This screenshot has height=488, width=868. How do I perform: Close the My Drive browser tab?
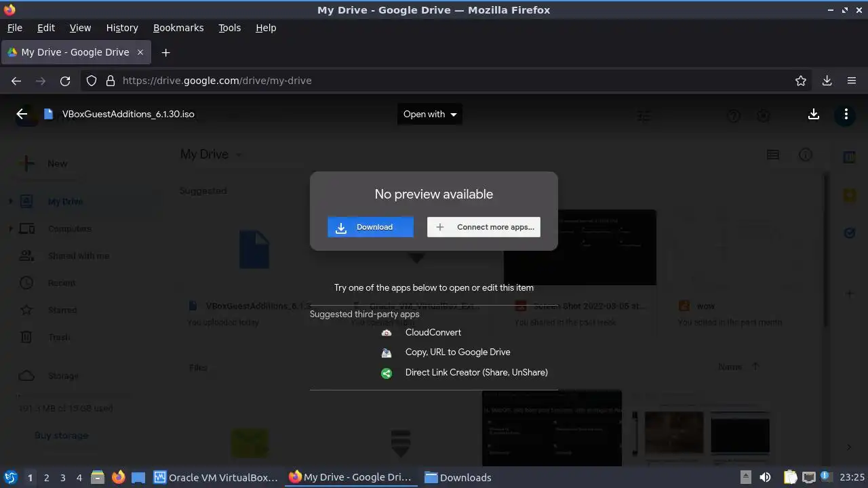140,52
